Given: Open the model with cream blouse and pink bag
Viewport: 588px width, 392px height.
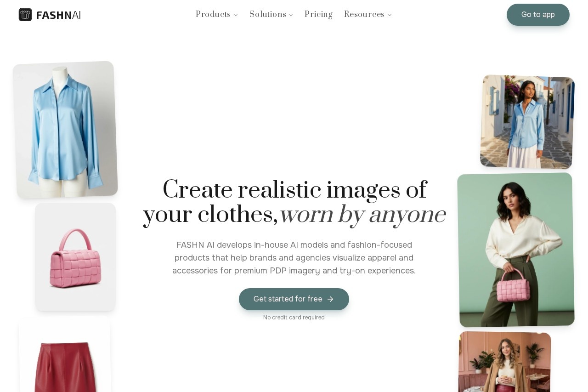Looking at the screenshot, I should (516, 250).
